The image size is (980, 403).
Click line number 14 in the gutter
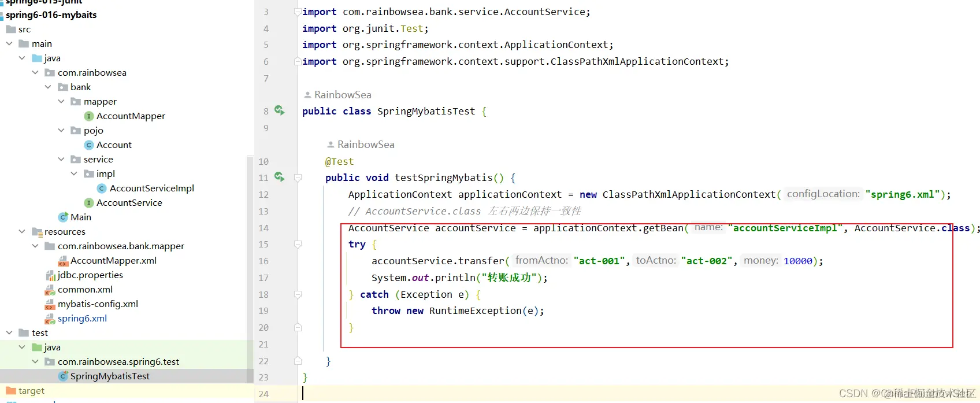263,228
